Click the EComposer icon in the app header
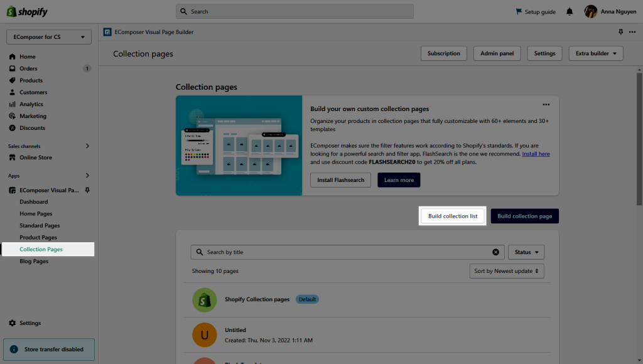 [107, 32]
